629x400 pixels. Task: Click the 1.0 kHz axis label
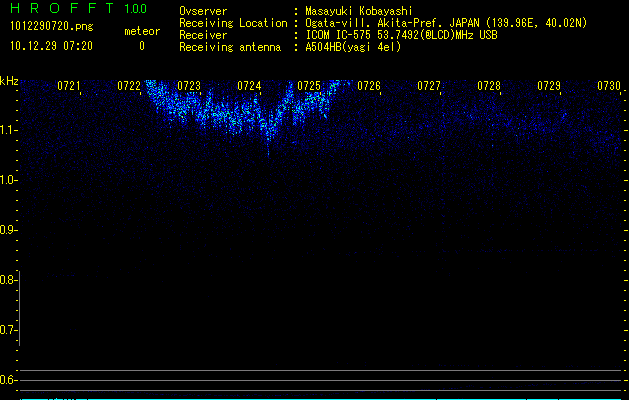[x=7, y=180]
